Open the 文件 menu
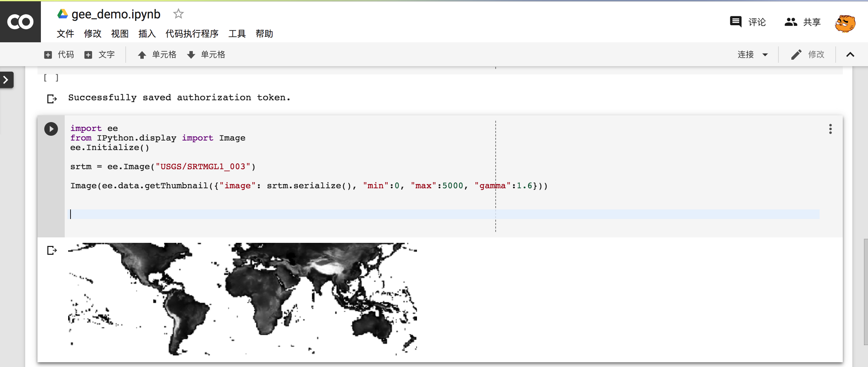 65,34
